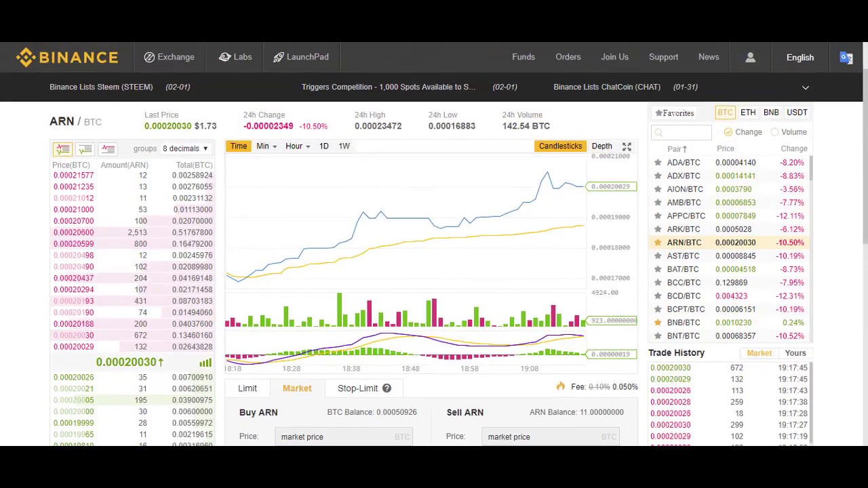The image size is (868, 488).
Task: Switch to the Market order tab
Action: click(297, 388)
